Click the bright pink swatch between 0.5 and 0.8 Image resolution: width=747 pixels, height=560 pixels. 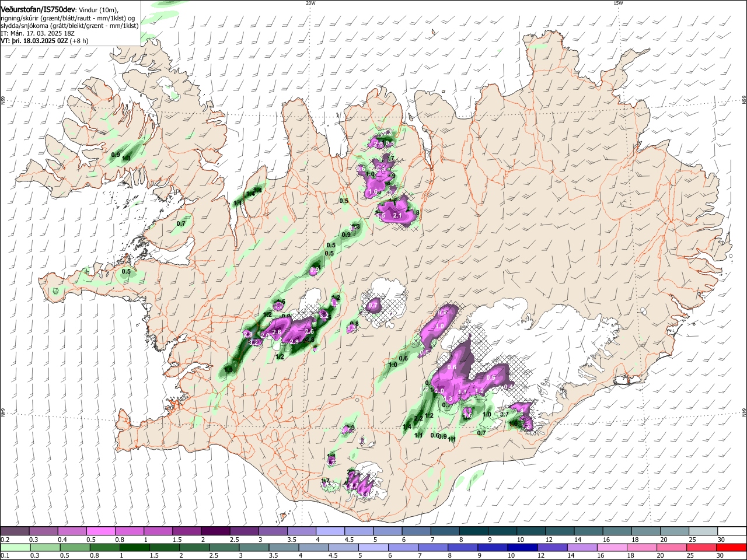click(100, 531)
